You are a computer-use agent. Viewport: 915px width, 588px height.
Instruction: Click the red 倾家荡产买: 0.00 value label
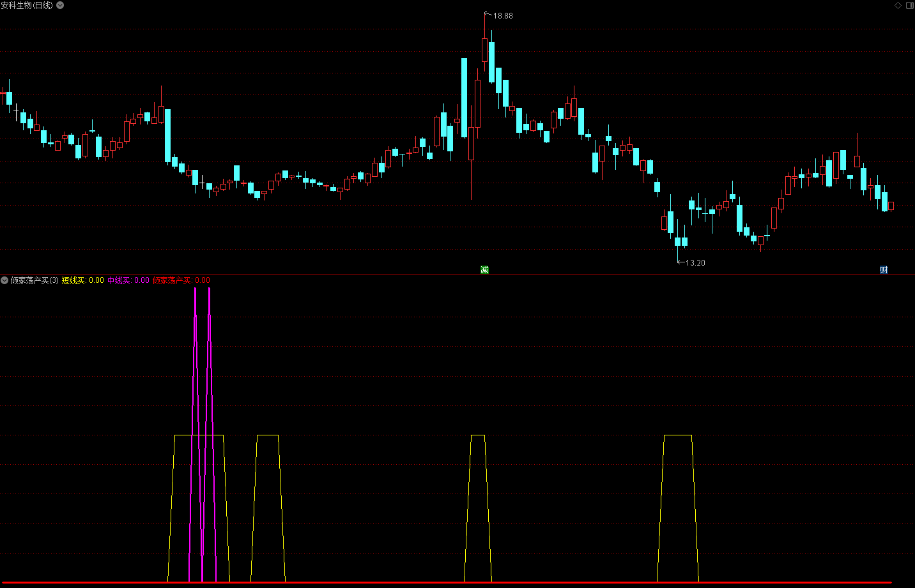click(x=181, y=280)
